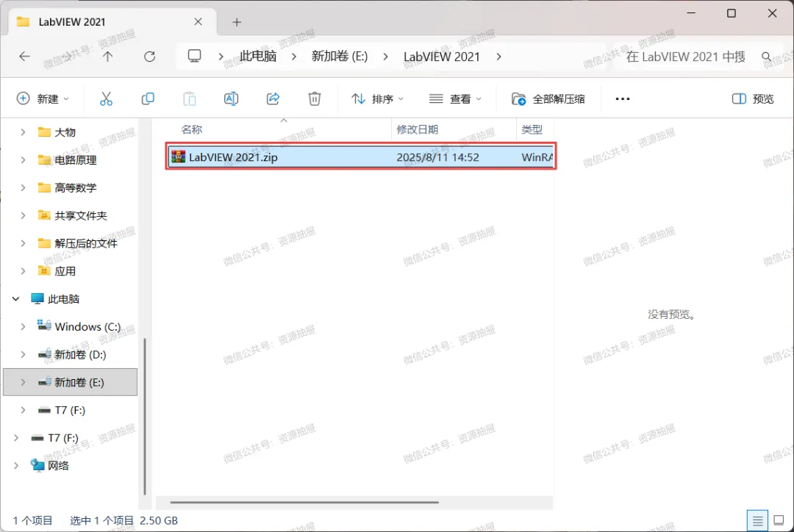The image size is (794, 532).
Task: Click the search box 在 LabVIEW 2021 中搜
Action: coord(684,57)
